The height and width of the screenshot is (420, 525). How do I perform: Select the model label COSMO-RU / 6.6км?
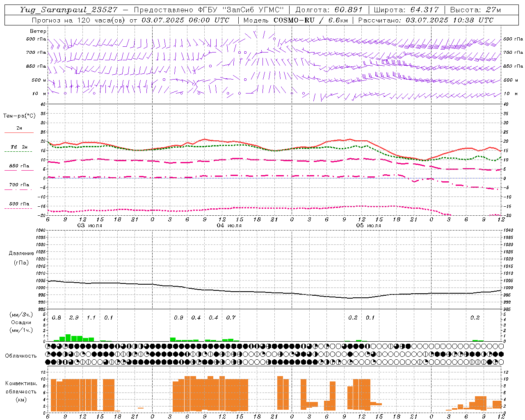[x=311, y=20]
